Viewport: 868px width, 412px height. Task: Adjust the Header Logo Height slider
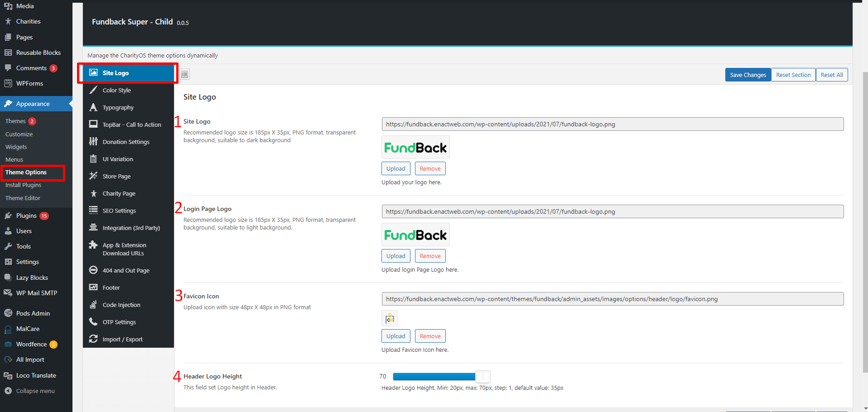(x=483, y=376)
